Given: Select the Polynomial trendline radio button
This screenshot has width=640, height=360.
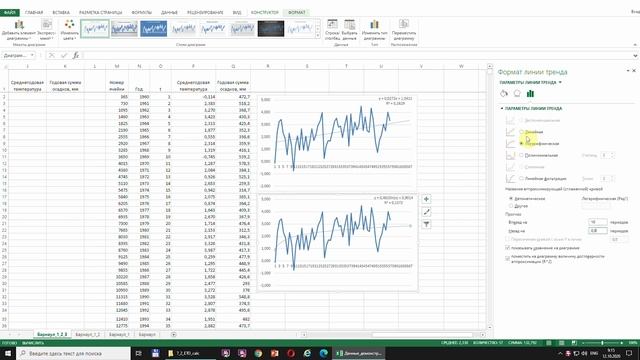Looking at the screenshot, I should (521, 155).
